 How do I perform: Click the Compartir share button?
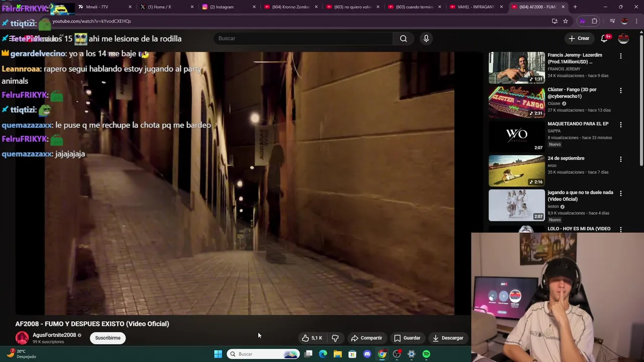(366, 338)
